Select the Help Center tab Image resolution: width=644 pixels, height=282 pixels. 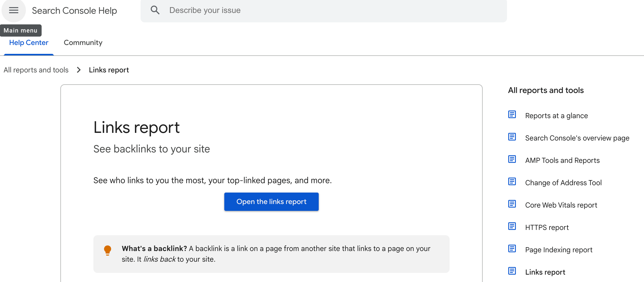[x=29, y=43]
